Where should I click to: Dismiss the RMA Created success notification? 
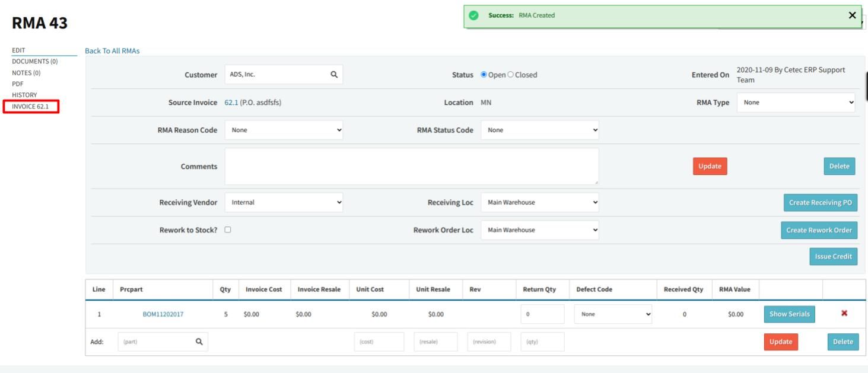click(852, 15)
